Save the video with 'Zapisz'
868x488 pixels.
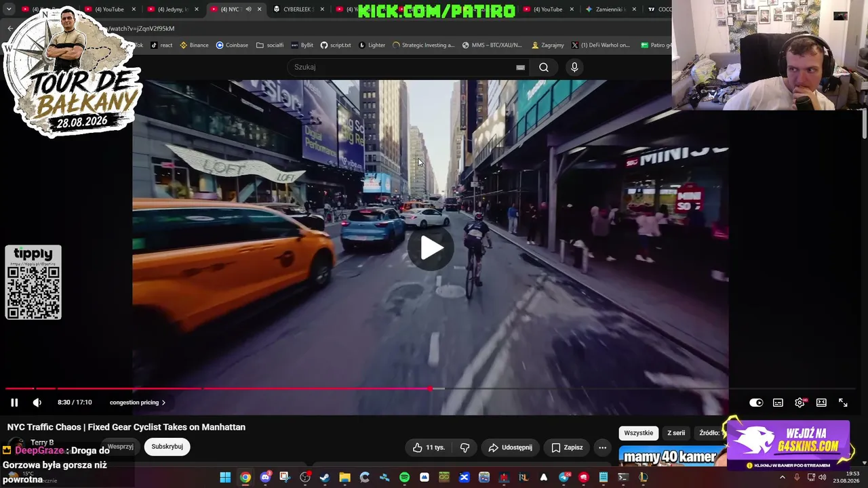tap(567, 447)
